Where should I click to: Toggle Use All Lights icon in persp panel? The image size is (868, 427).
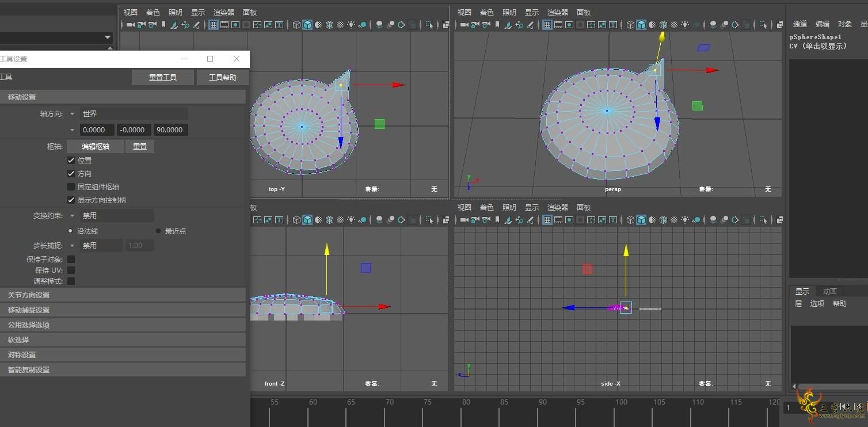[x=685, y=25]
